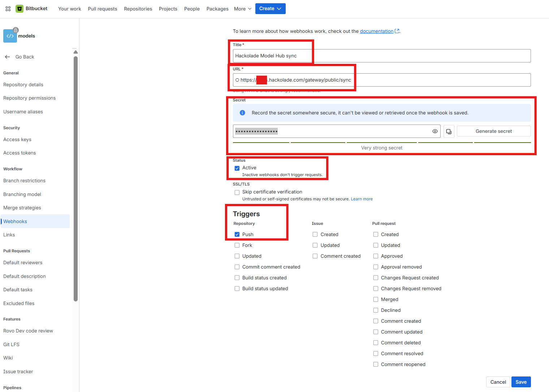
Task: Open the webhooks documentation link
Action: (377, 31)
